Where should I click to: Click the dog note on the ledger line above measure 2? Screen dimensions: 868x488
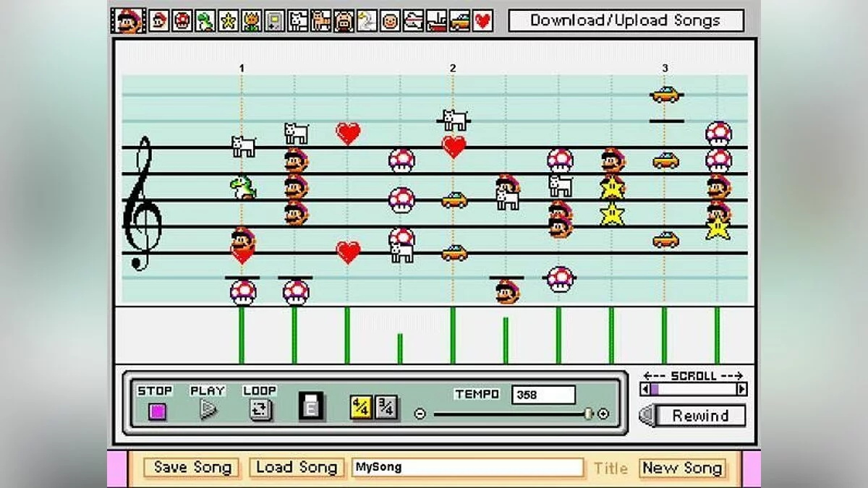pyautogui.click(x=454, y=120)
